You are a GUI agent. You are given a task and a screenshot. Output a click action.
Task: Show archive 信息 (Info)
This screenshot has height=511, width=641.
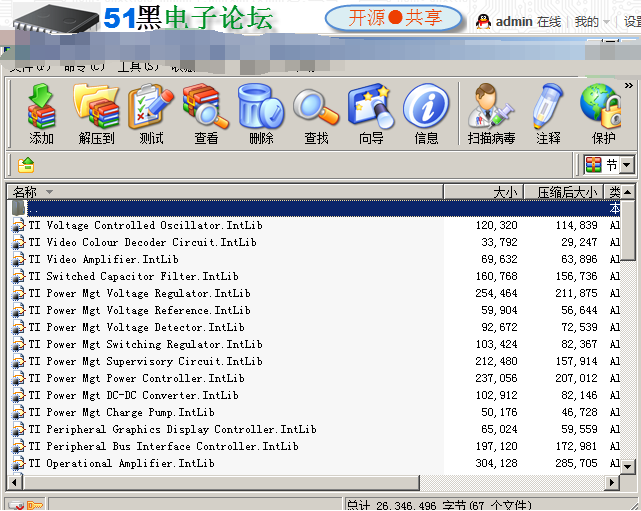pyautogui.click(x=426, y=113)
